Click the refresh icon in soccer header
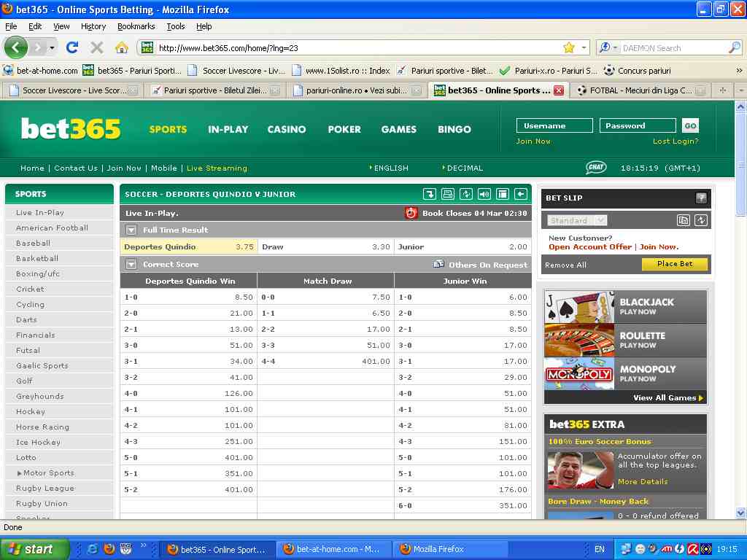 tap(466, 194)
